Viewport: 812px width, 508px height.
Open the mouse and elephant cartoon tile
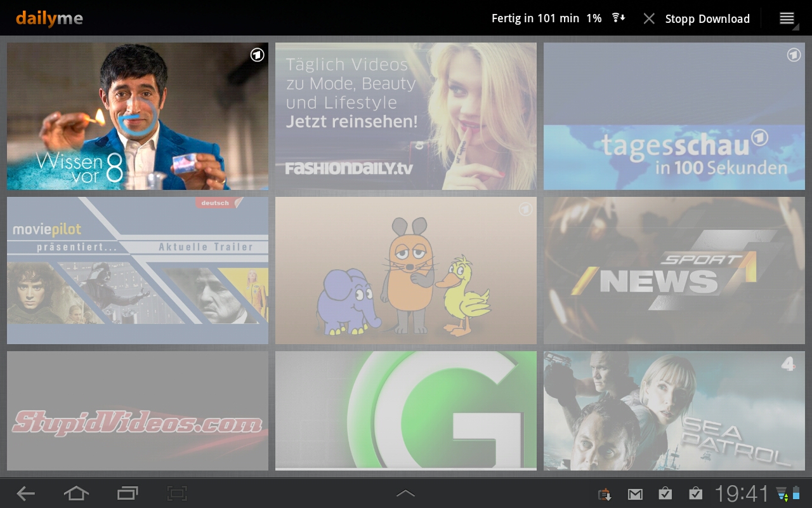pyautogui.click(x=406, y=271)
